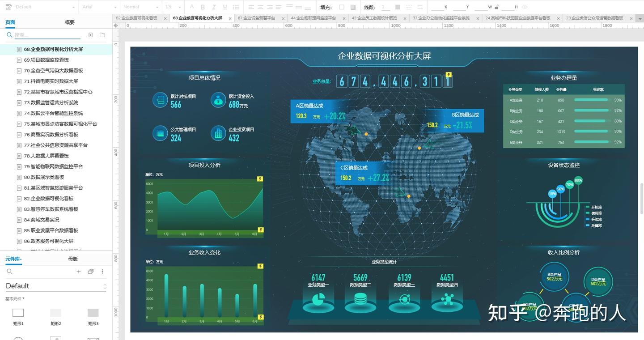This screenshot has width=644, height=340.
Task: Click the page search field
Action: click(x=47, y=35)
